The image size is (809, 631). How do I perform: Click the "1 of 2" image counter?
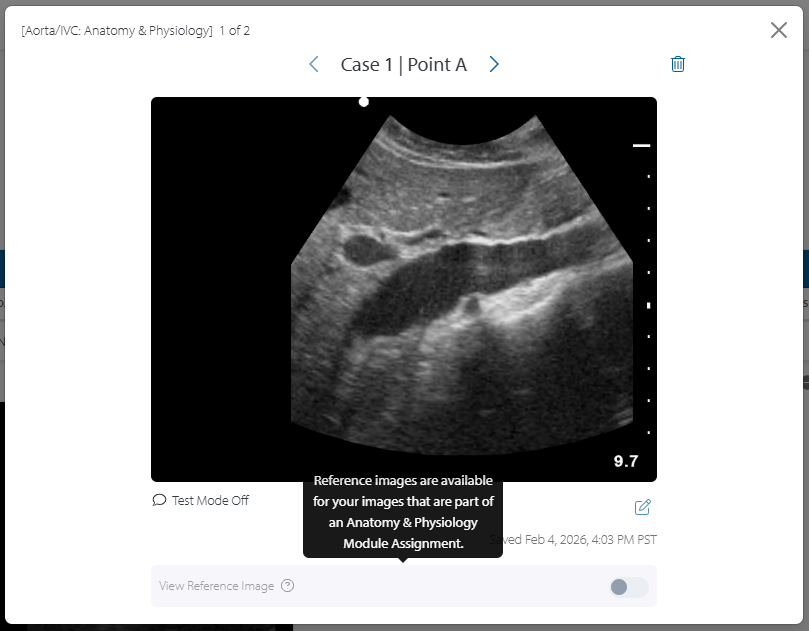click(x=235, y=31)
